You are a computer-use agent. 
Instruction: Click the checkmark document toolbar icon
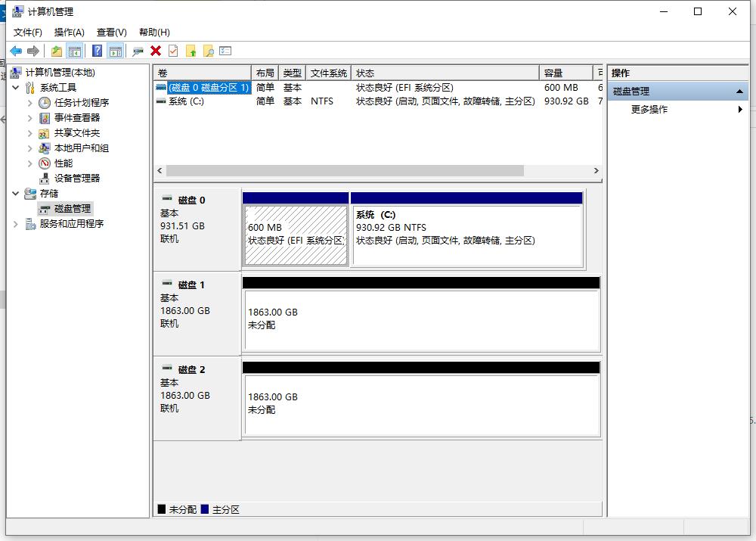coord(174,51)
